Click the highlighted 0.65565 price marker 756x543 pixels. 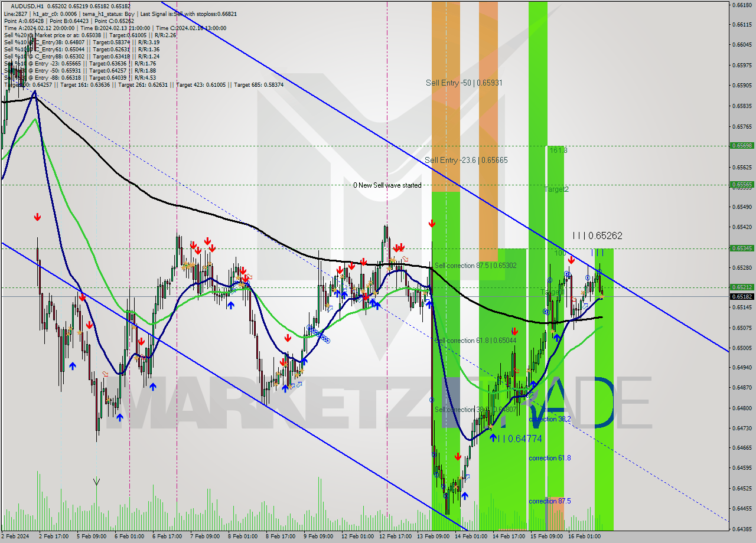pyautogui.click(x=742, y=184)
